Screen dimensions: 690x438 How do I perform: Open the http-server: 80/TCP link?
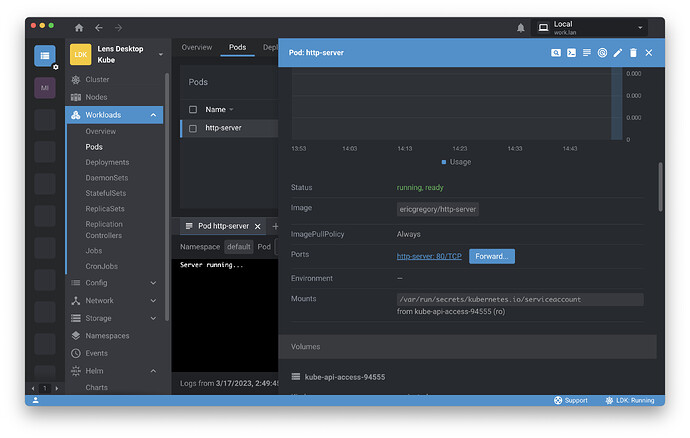click(x=429, y=256)
